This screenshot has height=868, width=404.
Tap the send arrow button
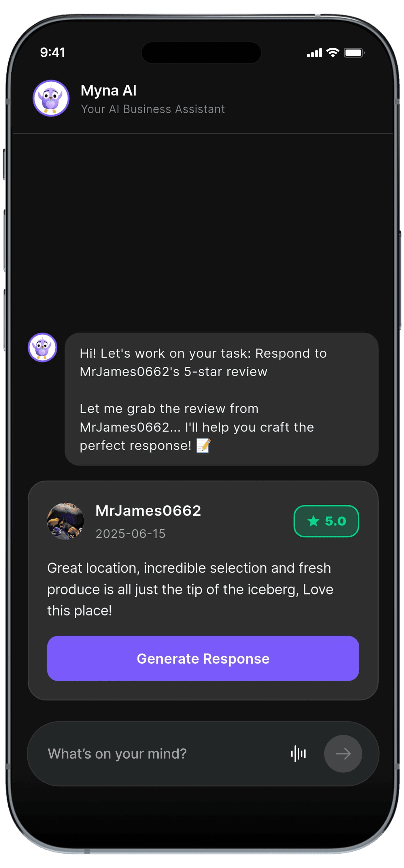click(x=343, y=753)
